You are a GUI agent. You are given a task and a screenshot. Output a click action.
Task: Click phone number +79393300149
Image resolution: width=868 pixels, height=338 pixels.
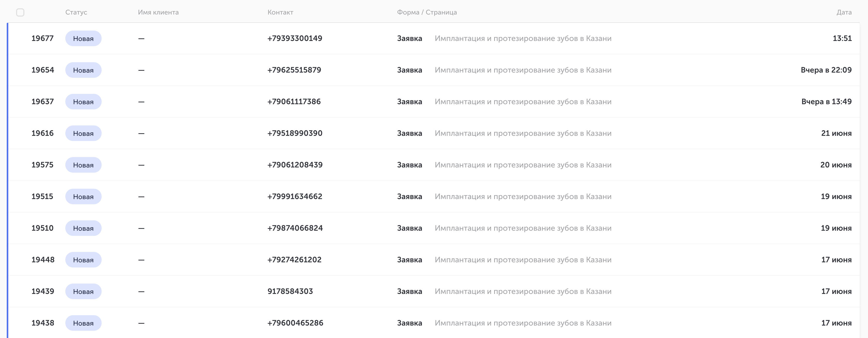point(295,38)
